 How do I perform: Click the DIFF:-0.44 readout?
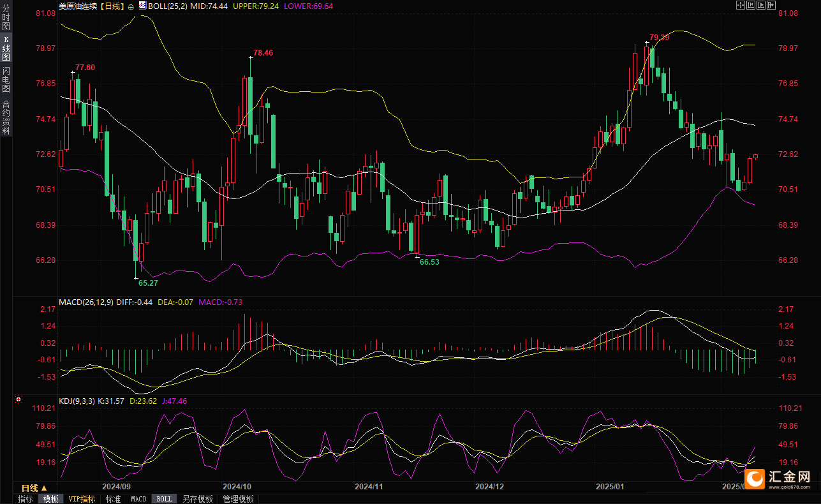pyautogui.click(x=134, y=302)
